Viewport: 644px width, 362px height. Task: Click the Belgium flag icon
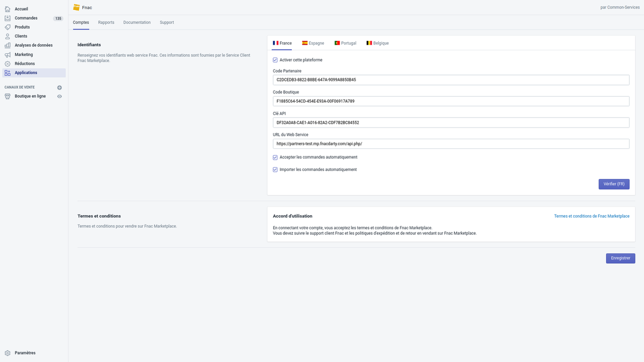coord(369,43)
